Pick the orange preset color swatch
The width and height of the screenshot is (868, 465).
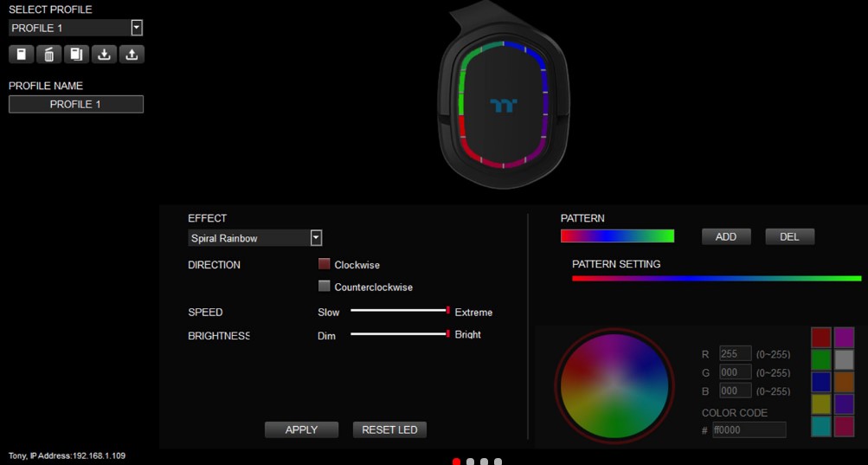tap(844, 382)
